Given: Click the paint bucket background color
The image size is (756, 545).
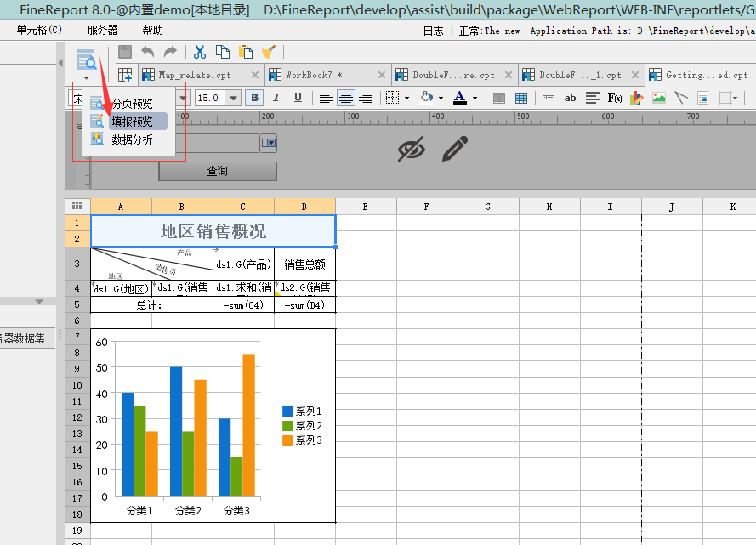Looking at the screenshot, I should (x=427, y=98).
